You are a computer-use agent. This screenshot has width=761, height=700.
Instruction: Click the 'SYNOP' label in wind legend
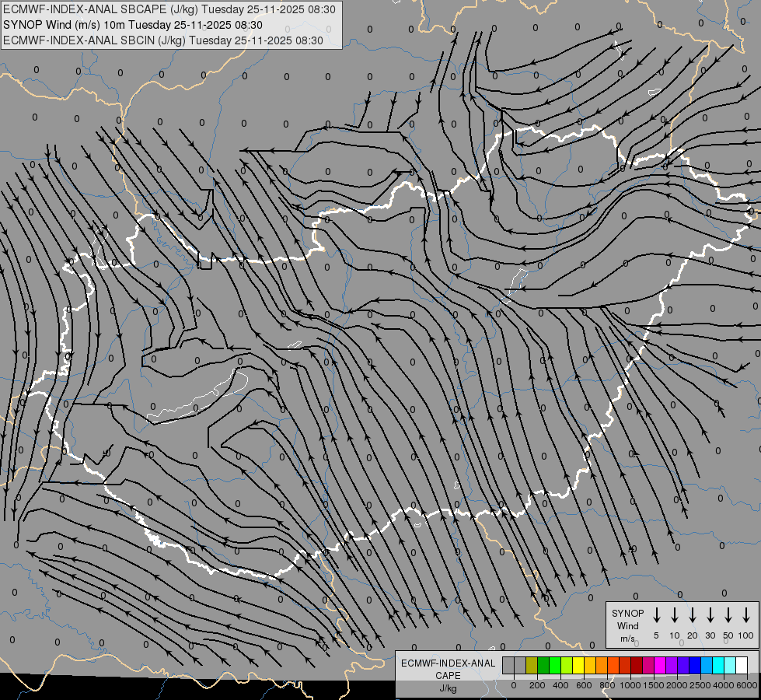point(627,613)
